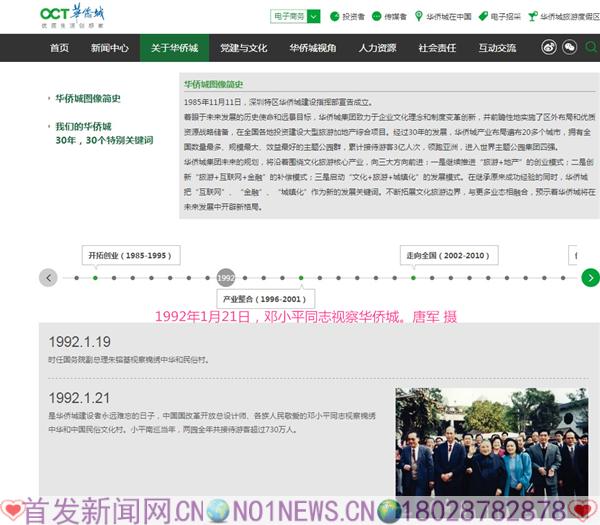Click the green dot under 开拓创业 label
Screen dimensions: 600x525
click(95, 278)
